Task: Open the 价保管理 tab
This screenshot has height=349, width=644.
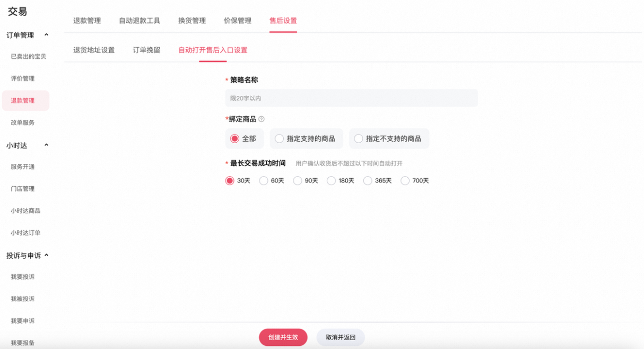Action: tap(237, 21)
